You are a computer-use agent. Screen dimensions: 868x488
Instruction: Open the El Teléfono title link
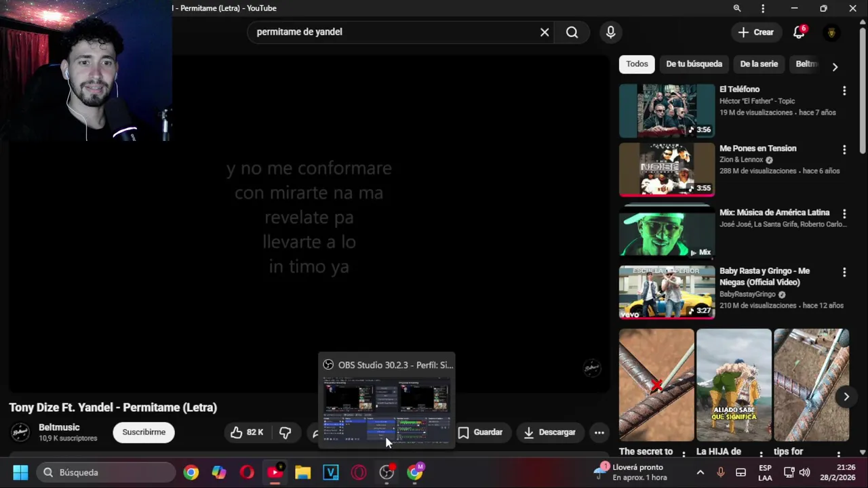pyautogui.click(x=739, y=89)
